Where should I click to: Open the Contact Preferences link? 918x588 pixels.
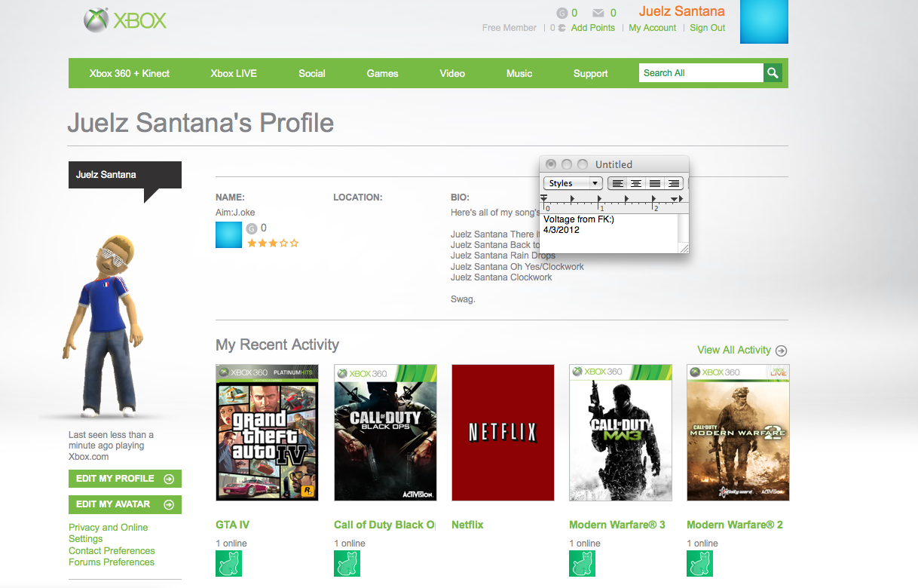112,550
